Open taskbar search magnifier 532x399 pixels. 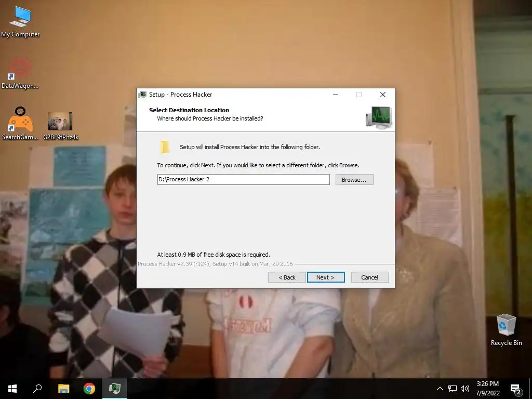pos(37,389)
